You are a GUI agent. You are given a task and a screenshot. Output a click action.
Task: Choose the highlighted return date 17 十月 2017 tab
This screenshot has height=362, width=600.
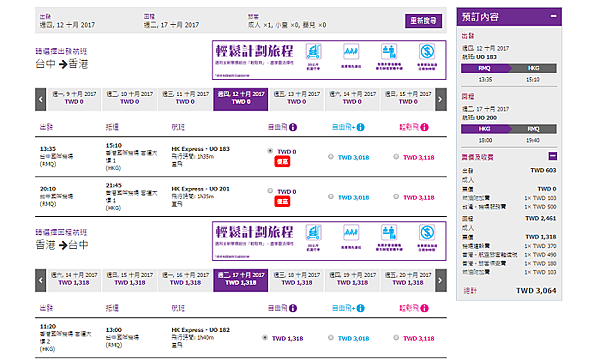point(241,280)
